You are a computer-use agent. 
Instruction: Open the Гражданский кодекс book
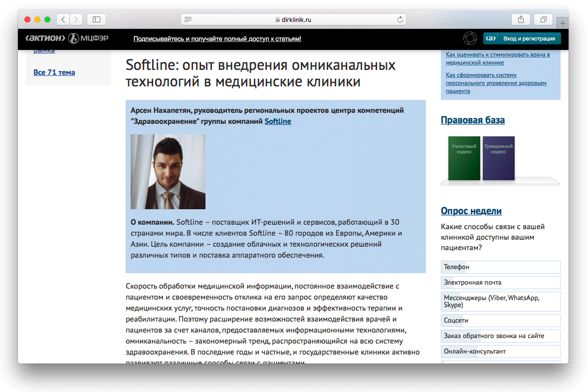pyautogui.click(x=499, y=158)
